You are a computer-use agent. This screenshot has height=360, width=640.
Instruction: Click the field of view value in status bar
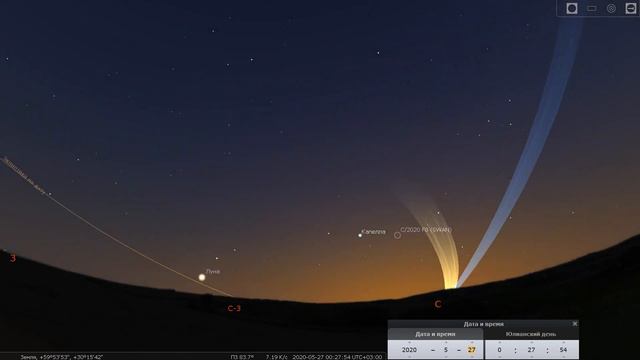[x=242, y=357]
